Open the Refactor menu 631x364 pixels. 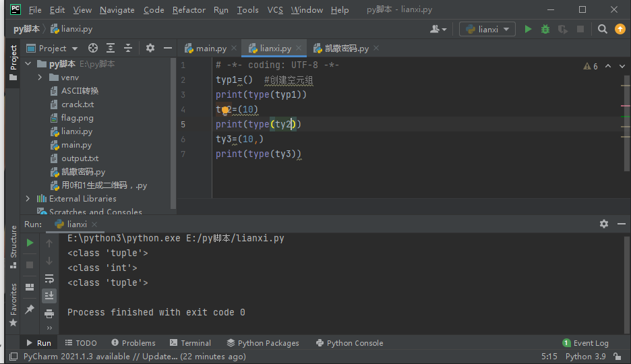(189, 9)
